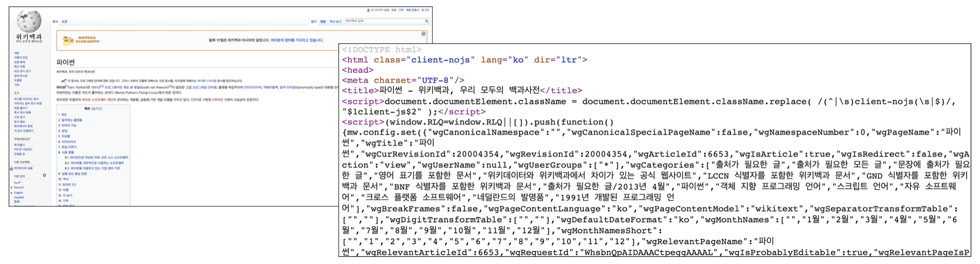
Task: Open the Deutsch language link
Action: (19, 187)
